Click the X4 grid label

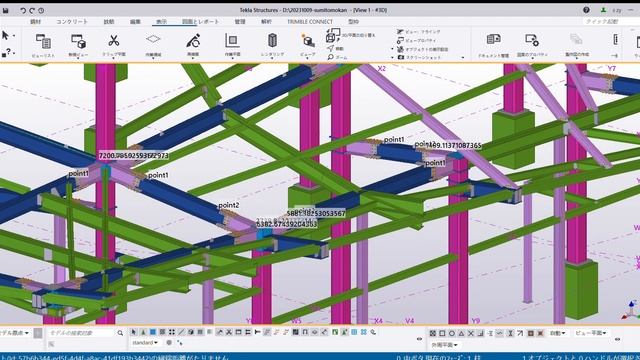378,321
